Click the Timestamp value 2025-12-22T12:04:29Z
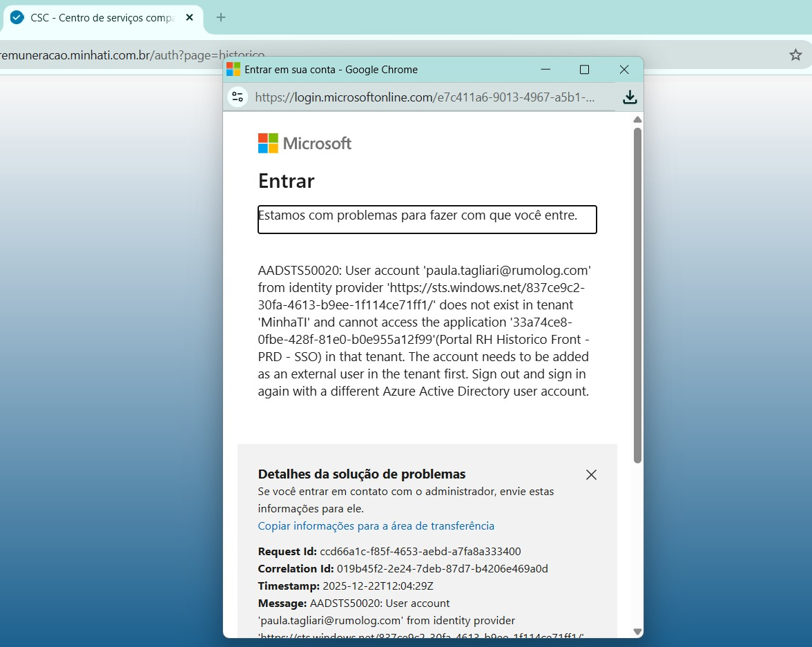The image size is (812, 647). tap(378, 586)
